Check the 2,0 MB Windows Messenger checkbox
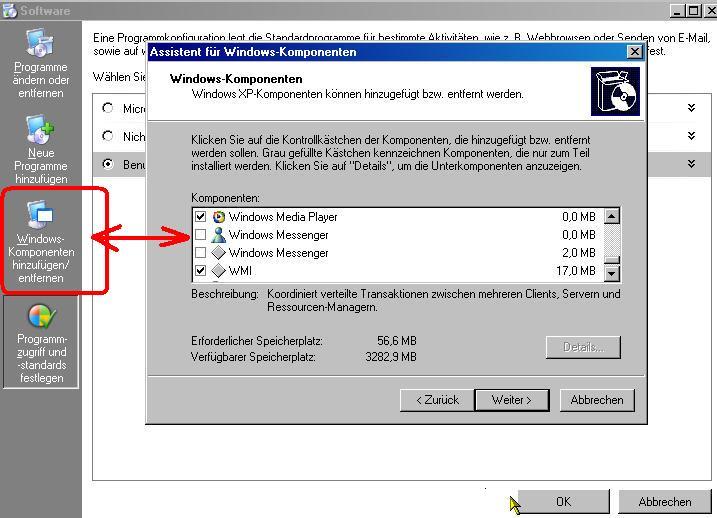 coord(200,252)
